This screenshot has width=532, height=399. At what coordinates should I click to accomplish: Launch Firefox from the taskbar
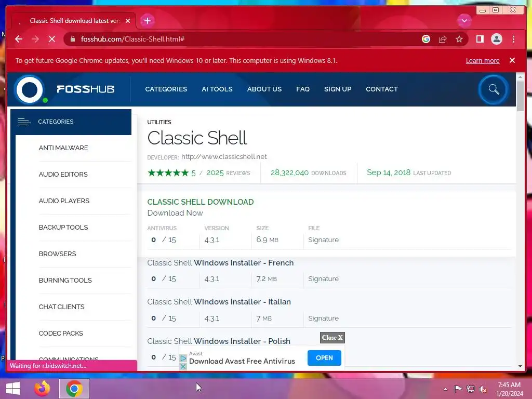point(42,389)
